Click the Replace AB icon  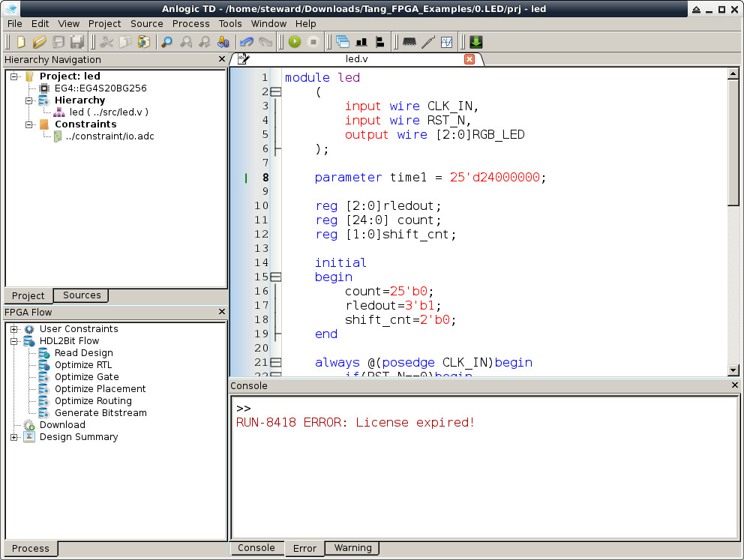coord(223,42)
